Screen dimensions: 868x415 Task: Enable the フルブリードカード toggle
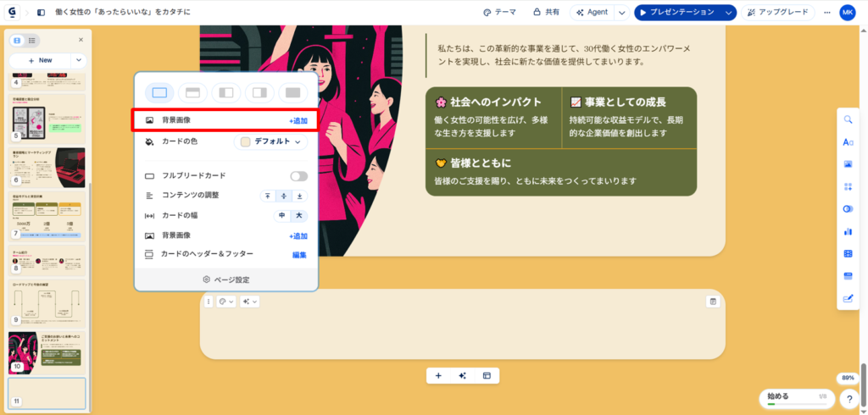pyautogui.click(x=298, y=176)
